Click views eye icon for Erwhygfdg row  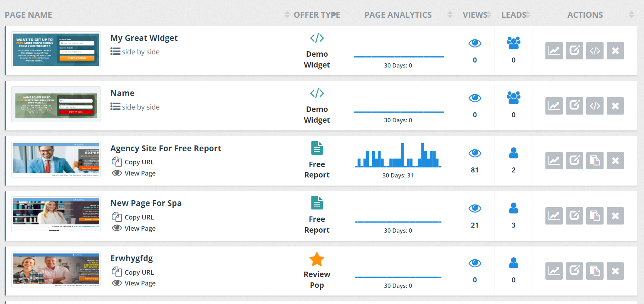[475, 263]
